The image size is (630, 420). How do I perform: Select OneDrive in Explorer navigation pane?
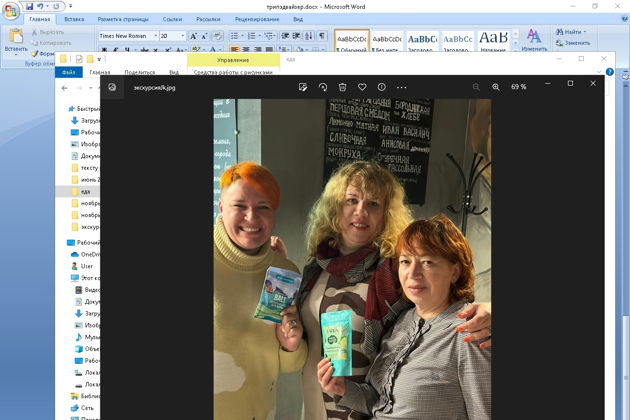point(85,254)
